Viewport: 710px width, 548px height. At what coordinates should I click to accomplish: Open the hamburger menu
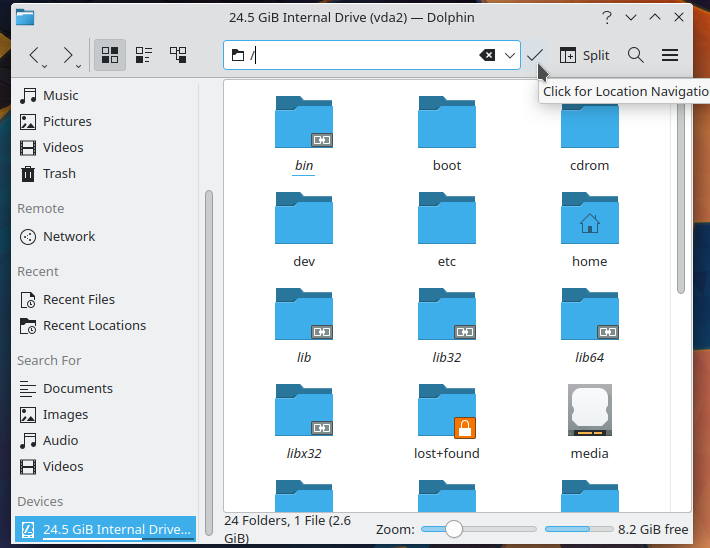(670, 56)
